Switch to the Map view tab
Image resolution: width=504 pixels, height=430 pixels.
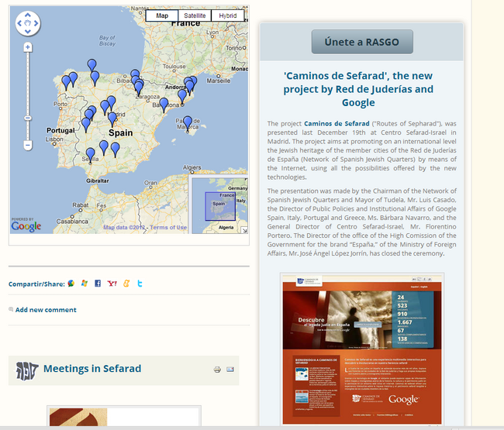[x=162, y=15]
